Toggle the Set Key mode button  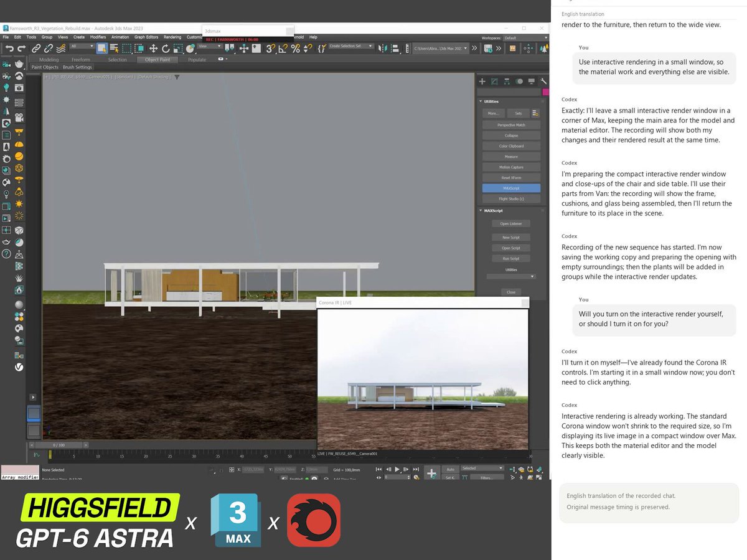450,477
